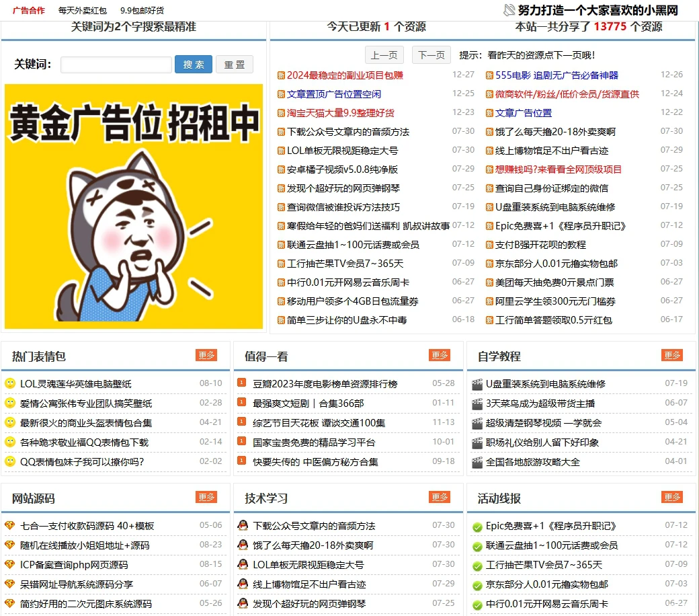Open 更多 for the 活动线报 section
This screenshot has height=616, width=699.
pos(672,498)
